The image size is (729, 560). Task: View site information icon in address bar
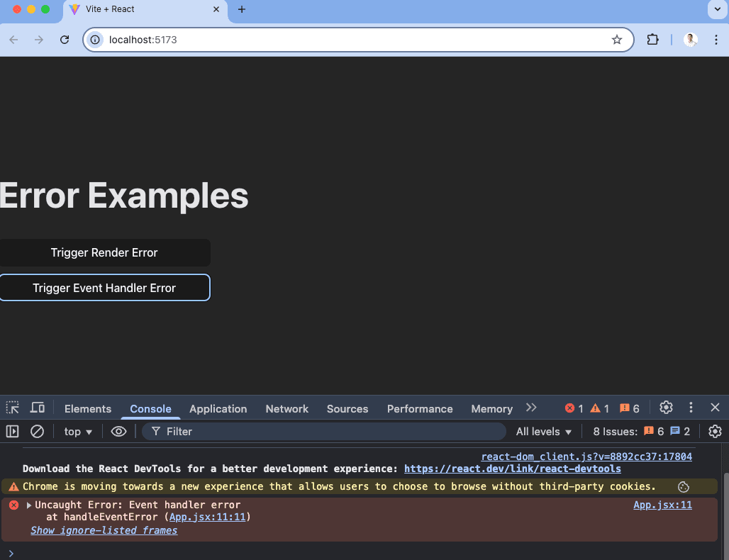[95, 40]
